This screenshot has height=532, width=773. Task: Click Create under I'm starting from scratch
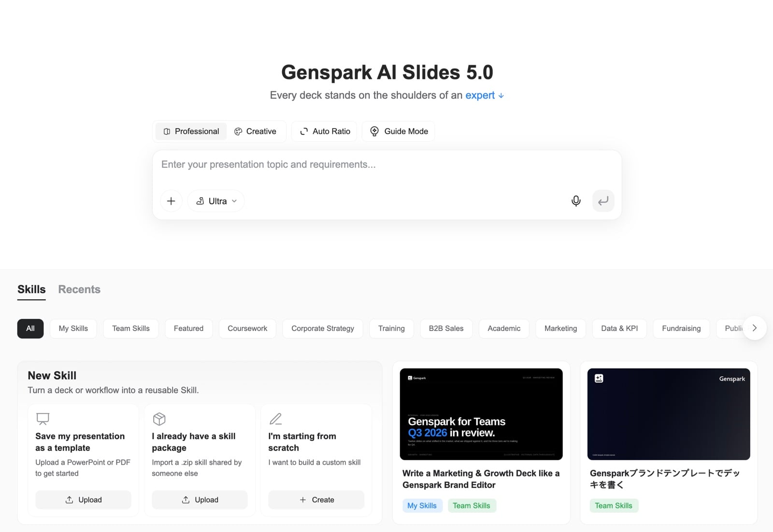coord(316,500)
